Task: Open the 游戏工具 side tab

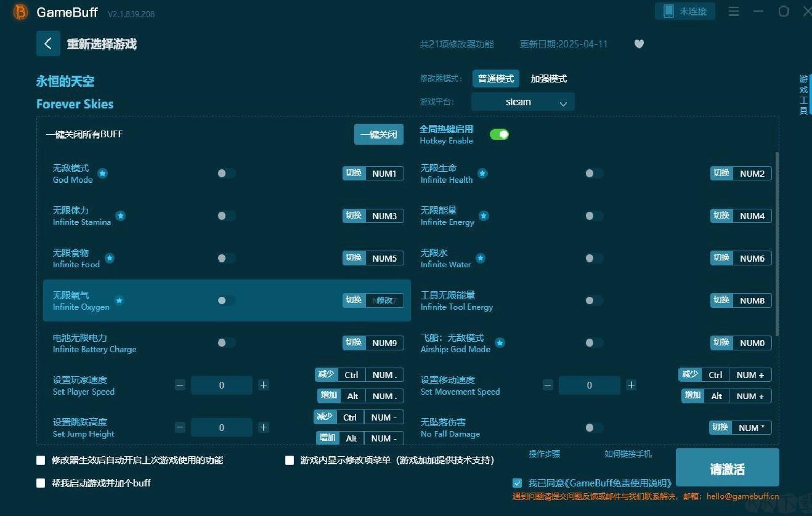Action: coord(803,95)
